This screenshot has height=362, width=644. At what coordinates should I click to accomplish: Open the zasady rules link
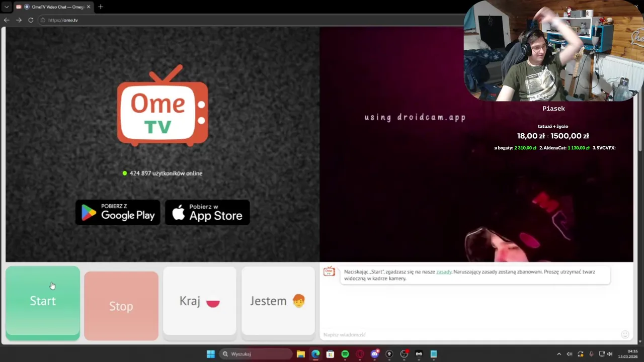pyautogui.click(x=444, y=271)
